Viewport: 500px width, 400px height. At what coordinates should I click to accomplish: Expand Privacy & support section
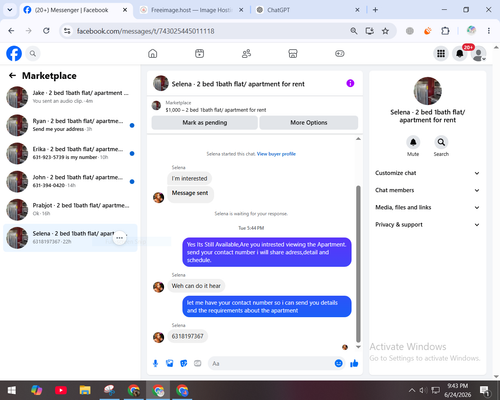tap(428, 225)
